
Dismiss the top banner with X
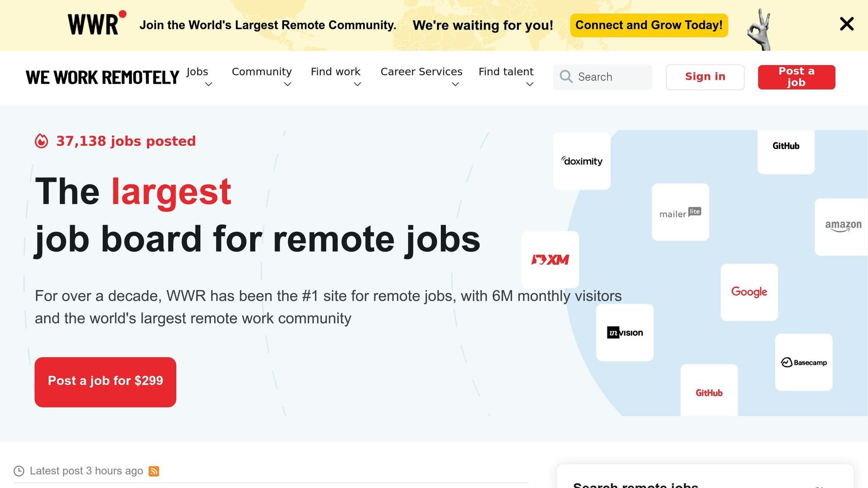[846, 24]
